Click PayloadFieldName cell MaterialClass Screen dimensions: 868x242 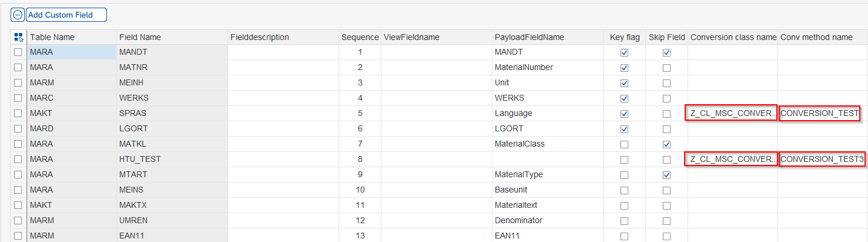coord(548,144)
